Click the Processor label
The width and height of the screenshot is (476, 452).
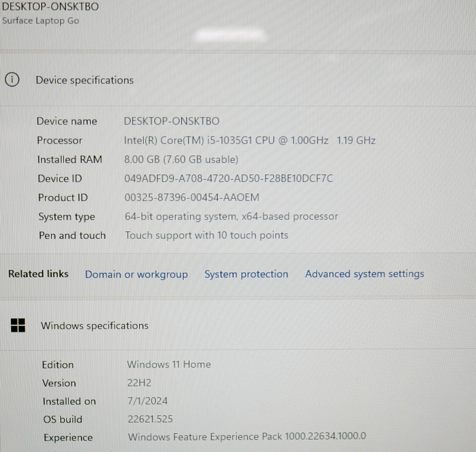pyautogui.click(x=59, y=140)
